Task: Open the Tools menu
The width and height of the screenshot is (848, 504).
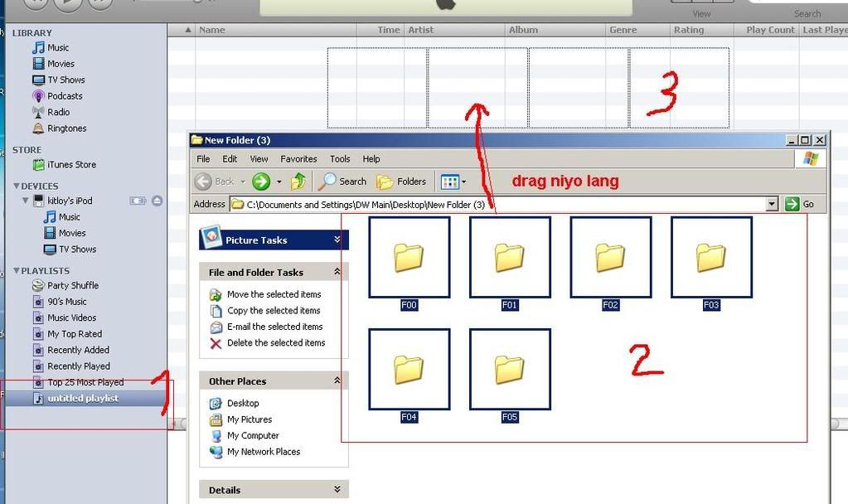Action: pos(340,159)
